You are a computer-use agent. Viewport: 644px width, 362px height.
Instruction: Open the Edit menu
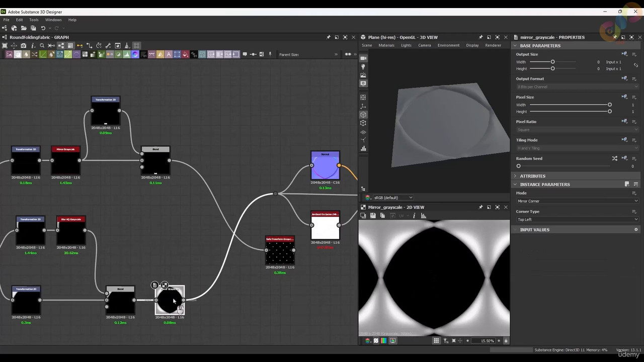(19, 20)
